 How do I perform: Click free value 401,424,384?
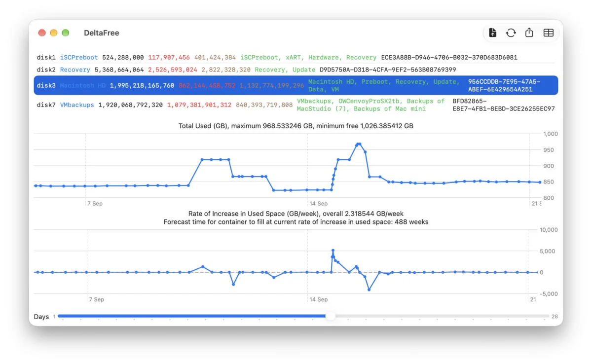215,58
